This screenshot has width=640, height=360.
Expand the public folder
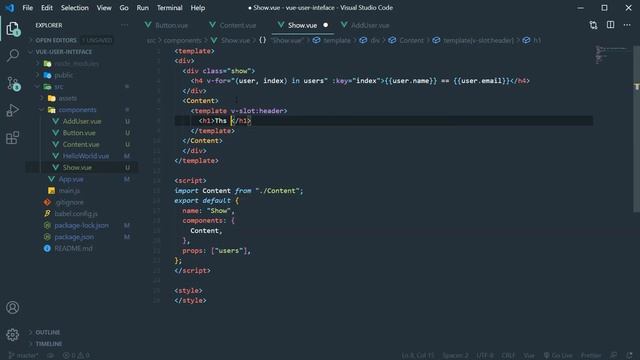pos(63,75)
